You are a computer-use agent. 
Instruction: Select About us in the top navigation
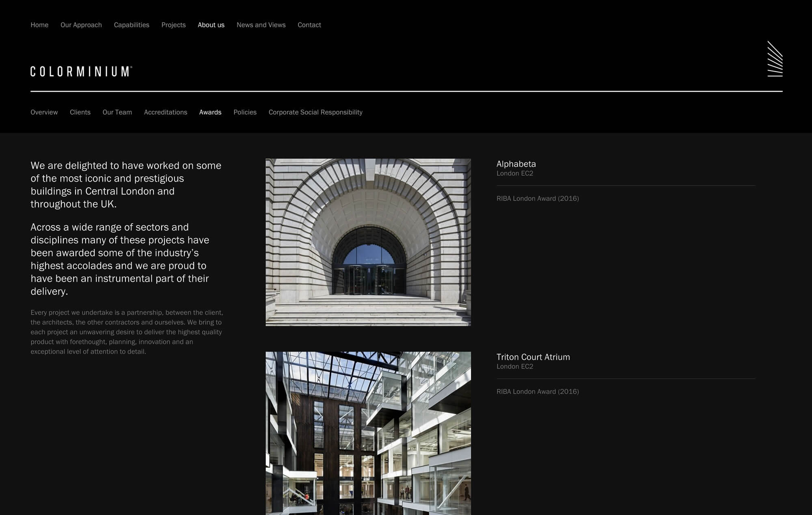point(211,25)
